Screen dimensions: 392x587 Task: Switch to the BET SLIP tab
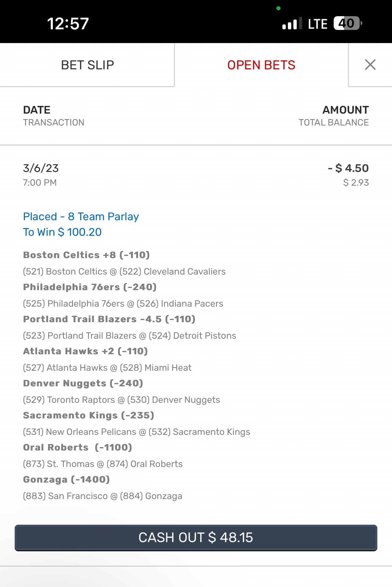[87, 65]
